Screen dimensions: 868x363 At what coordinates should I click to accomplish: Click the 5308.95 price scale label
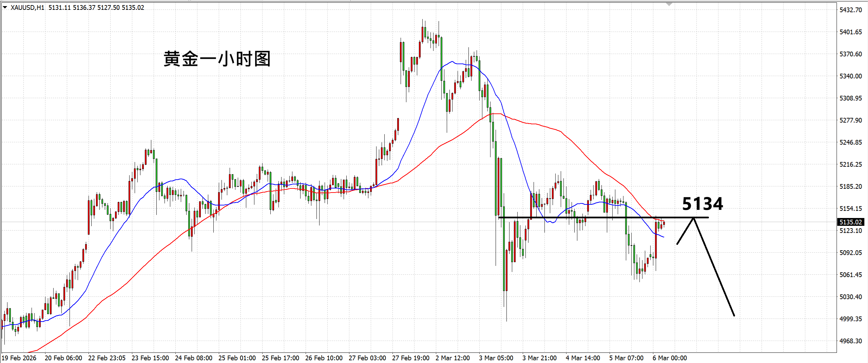click(x=850, y=98)
